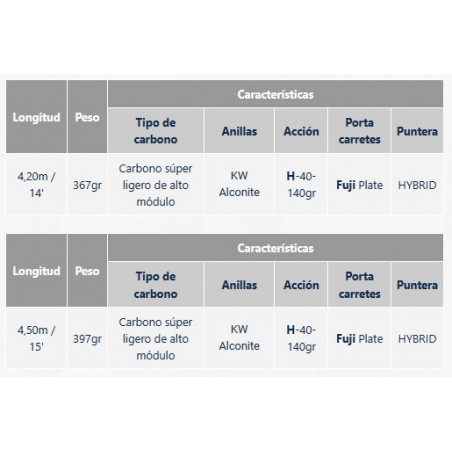
Task: Select the 4,20m / 14' length cell
Action: tap(36, 184)
